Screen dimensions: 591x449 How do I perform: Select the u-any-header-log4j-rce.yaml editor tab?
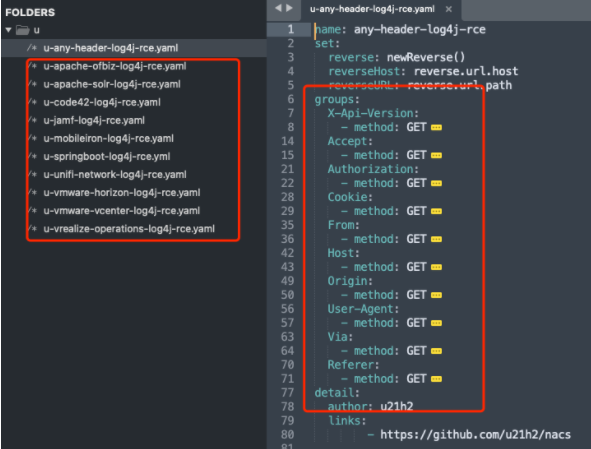point(372,9)
